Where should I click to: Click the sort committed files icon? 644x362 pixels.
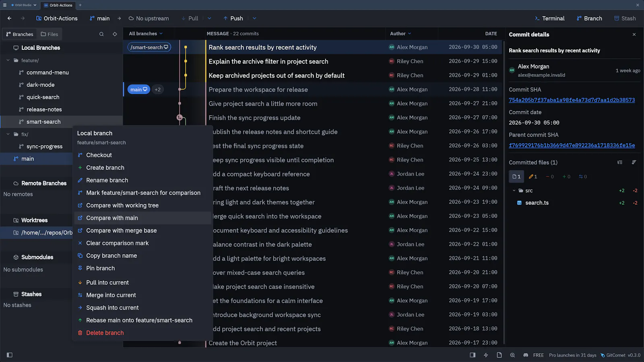click(634, 162)
